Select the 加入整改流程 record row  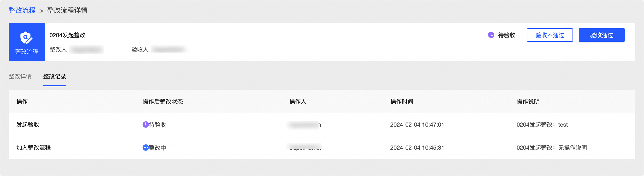pos(34,147)
